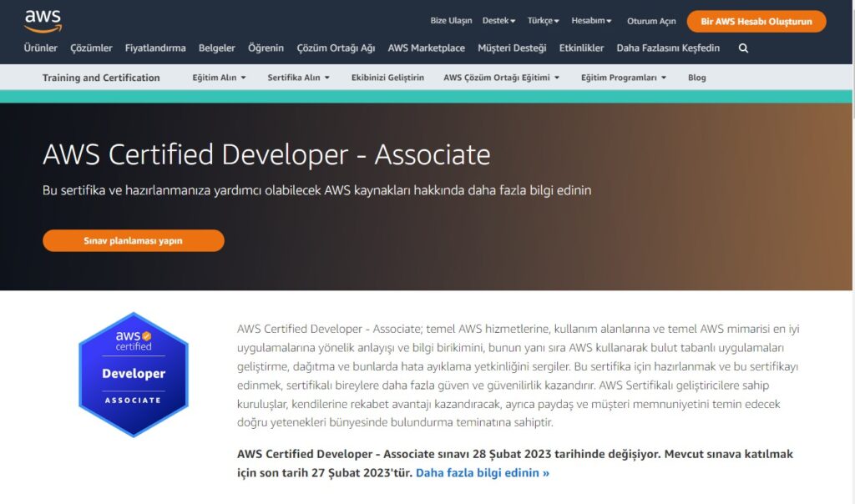Click the AWS Certified Developer Associate badge
The width and height of the screenshot is (855, 504).
(x=134, y=375)
